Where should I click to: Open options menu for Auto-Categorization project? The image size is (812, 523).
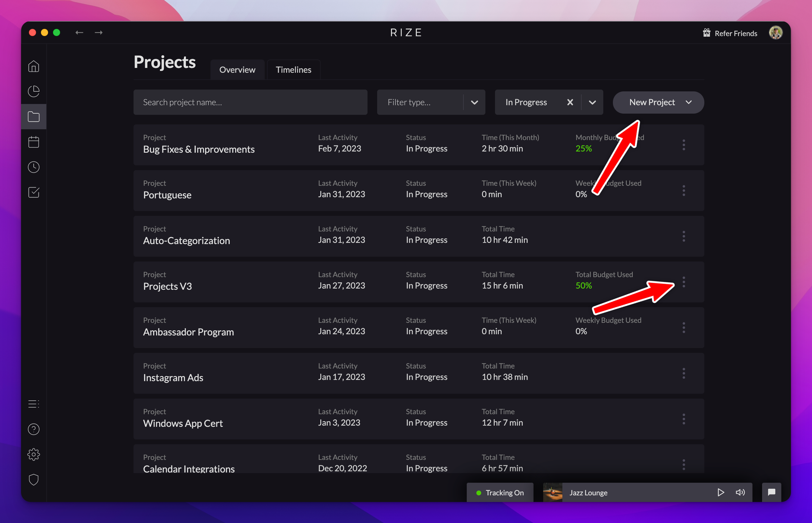click(684, 236)
